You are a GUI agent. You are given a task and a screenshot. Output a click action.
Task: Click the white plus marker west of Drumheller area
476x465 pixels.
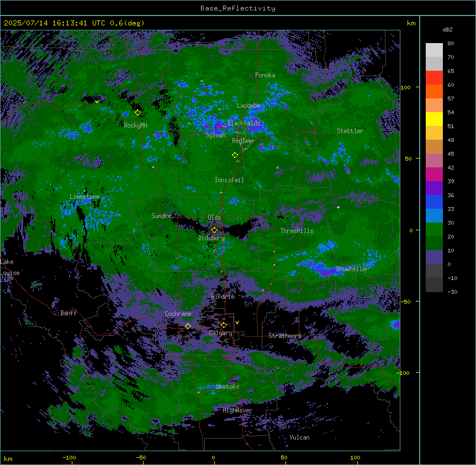point(338,207)
